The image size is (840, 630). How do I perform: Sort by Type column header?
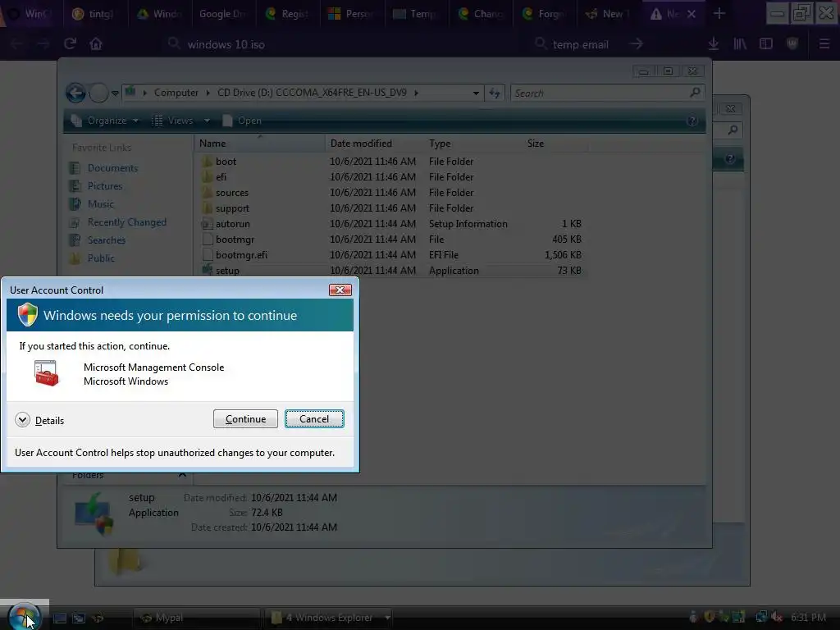(473, 143)
